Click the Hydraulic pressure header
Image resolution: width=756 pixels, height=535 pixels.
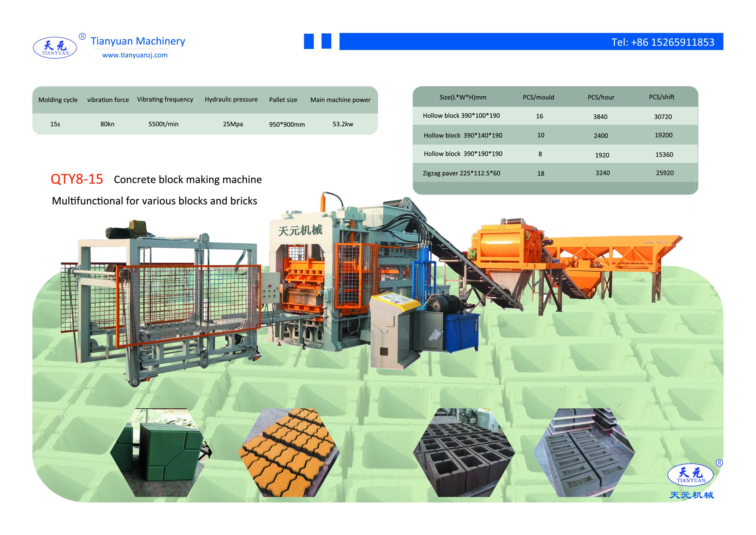click(231, 100)
